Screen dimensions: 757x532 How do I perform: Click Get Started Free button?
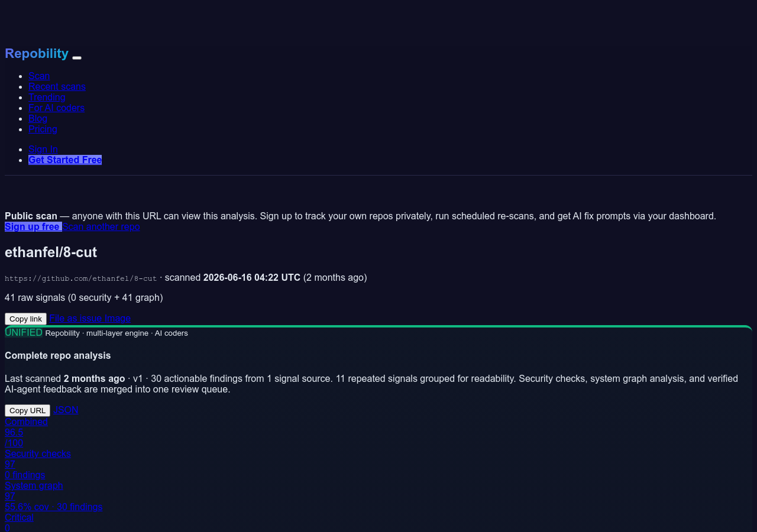point(65,160)
